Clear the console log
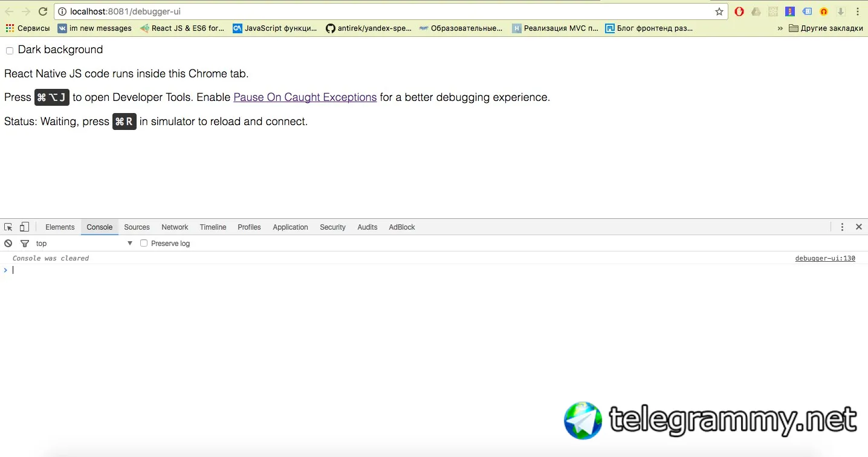 [8, 244]
